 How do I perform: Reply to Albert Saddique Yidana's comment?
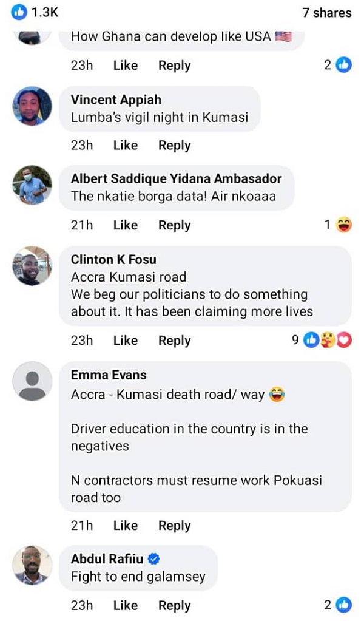click(174, 225)
